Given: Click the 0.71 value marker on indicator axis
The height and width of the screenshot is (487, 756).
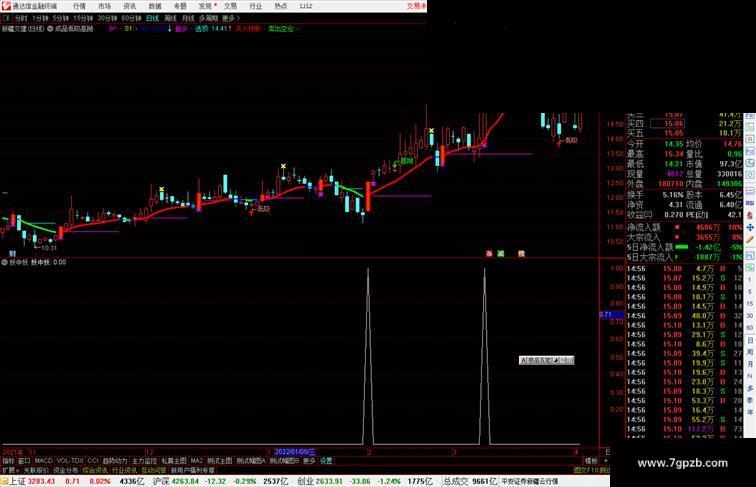Looking at the screenshot, I should (x=611, y=314).
